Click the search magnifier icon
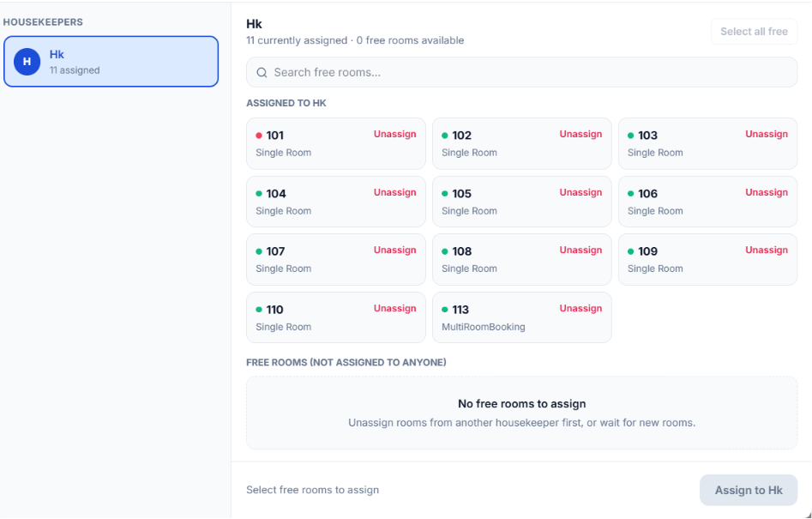The height and width of the screenshot is (519, 812). [262, 73]
